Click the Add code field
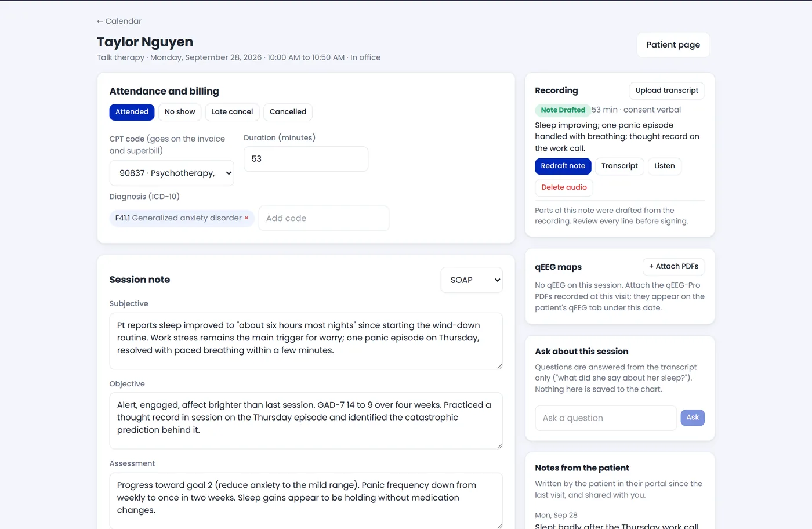812x529 pixels. click(324, 218)
